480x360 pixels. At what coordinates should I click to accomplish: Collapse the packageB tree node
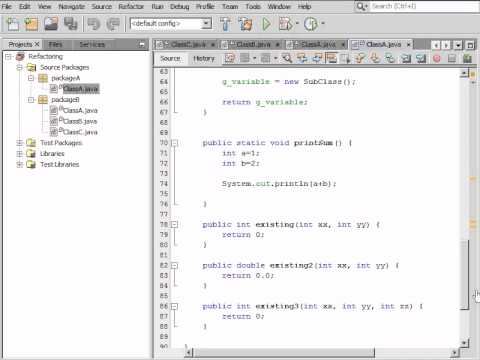click(31, 100)
